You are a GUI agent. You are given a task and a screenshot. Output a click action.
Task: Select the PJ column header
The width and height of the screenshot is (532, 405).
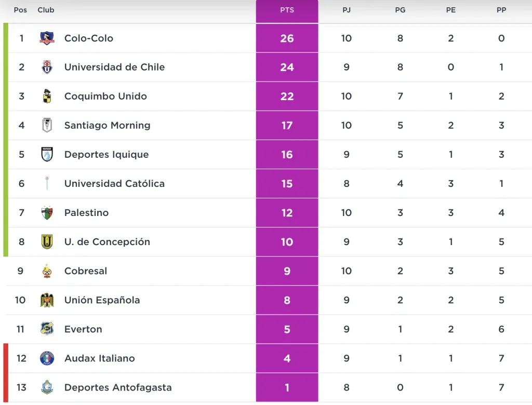coord(347,10)
